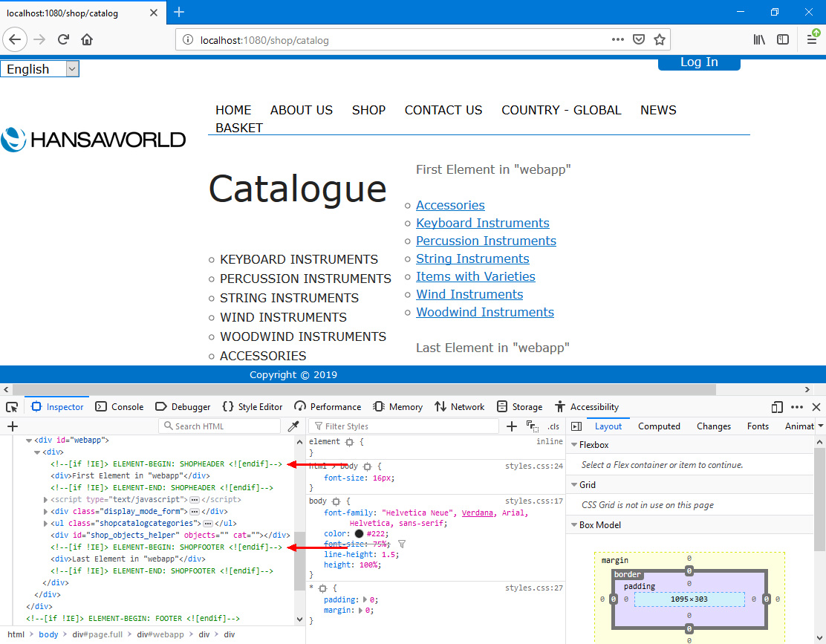
Task: Click the page horizontal scrollbar right arrow
Action: (x=807, y=390)
